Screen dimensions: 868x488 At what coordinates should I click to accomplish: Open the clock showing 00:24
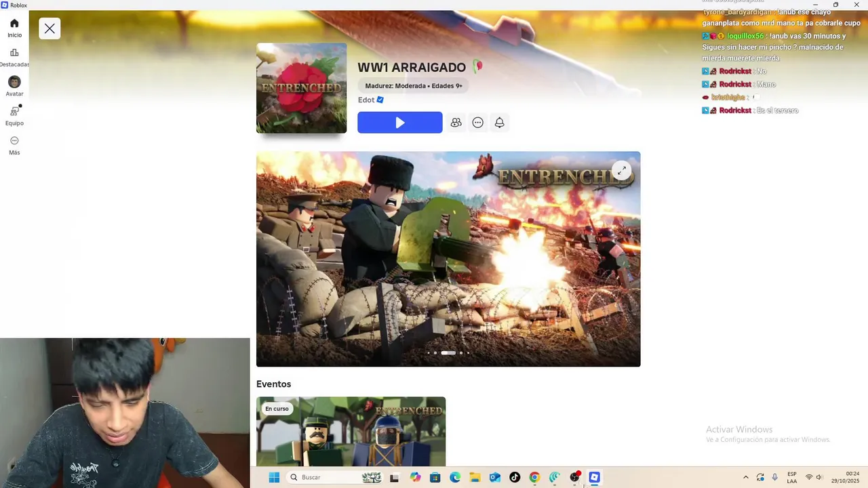tap(845, 477)
